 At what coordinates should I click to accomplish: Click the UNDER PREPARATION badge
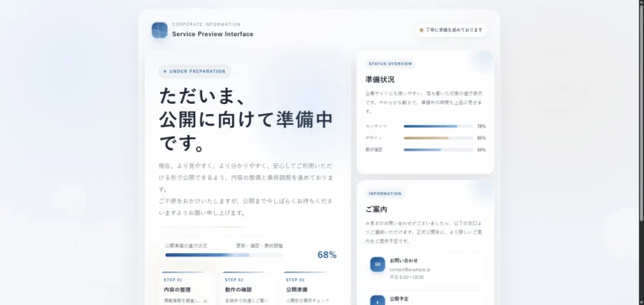195,71
